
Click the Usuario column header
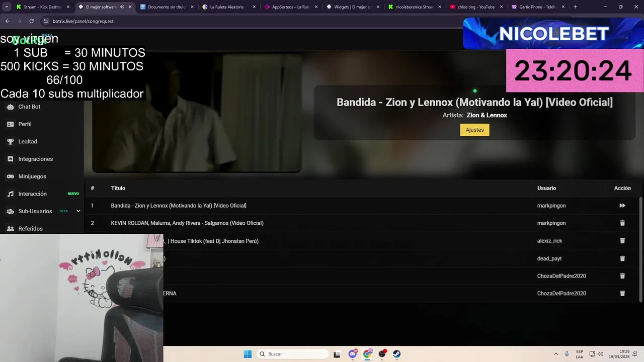tap(546, 188)
